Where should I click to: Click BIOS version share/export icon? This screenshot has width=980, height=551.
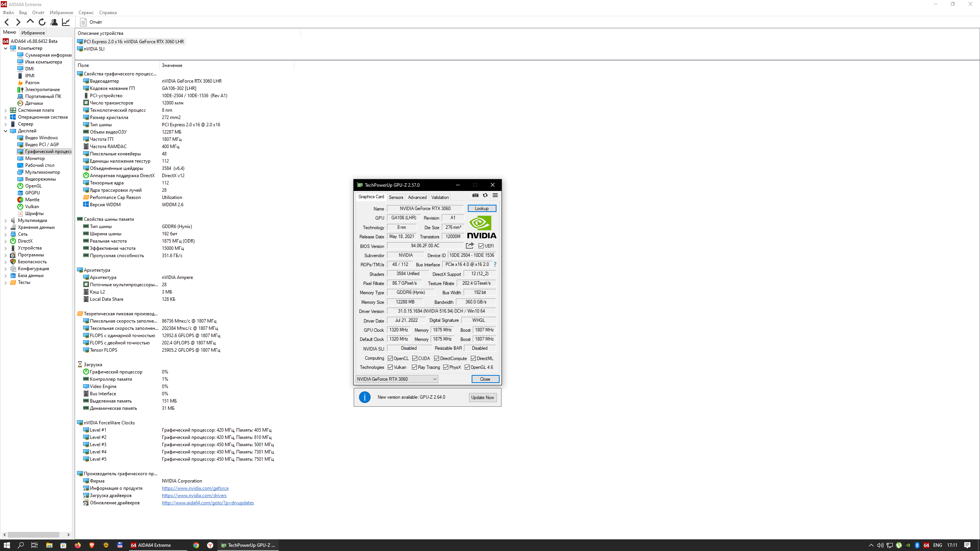tap(470, 246)
